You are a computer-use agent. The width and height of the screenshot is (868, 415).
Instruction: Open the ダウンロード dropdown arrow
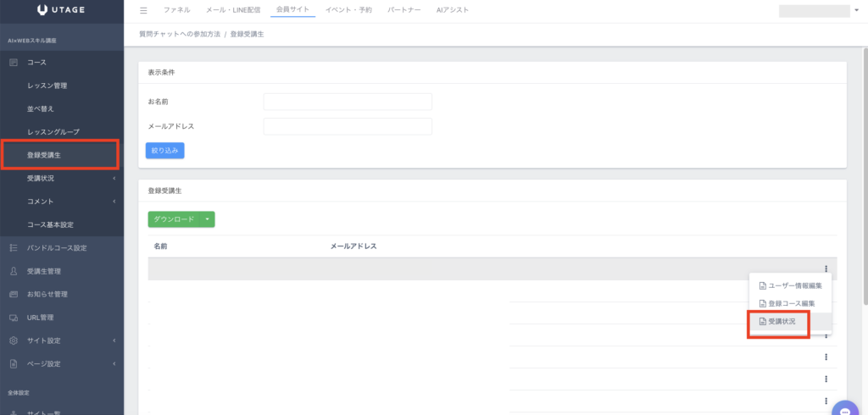click(x=207, y=219)
